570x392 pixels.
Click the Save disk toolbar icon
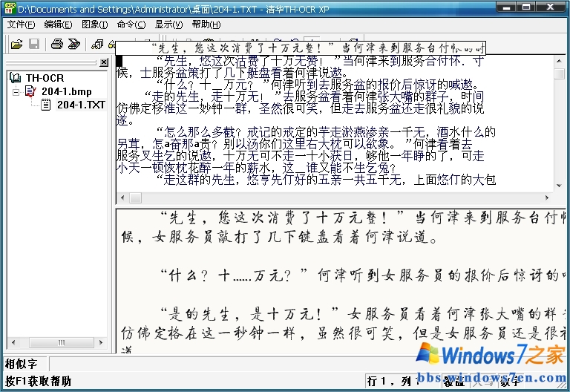pyautogui.click(x=33, y=45)
